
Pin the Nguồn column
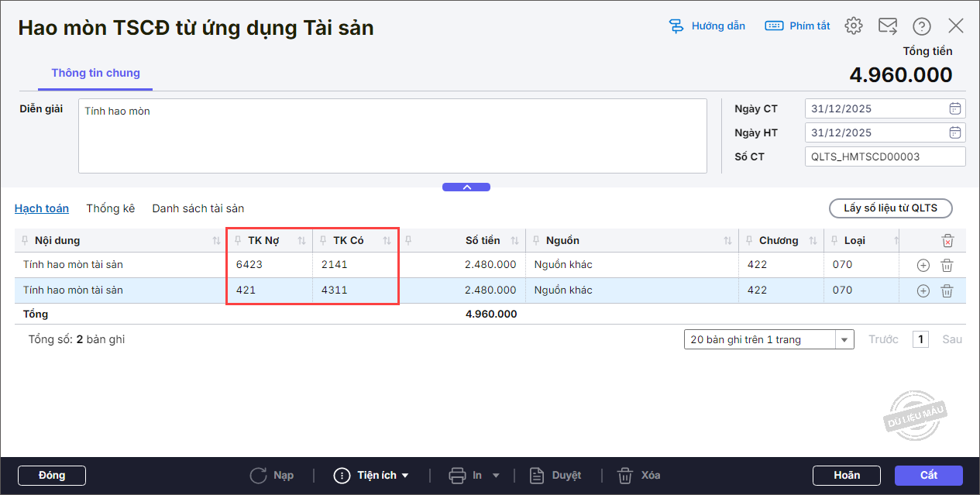coord(536,241)
